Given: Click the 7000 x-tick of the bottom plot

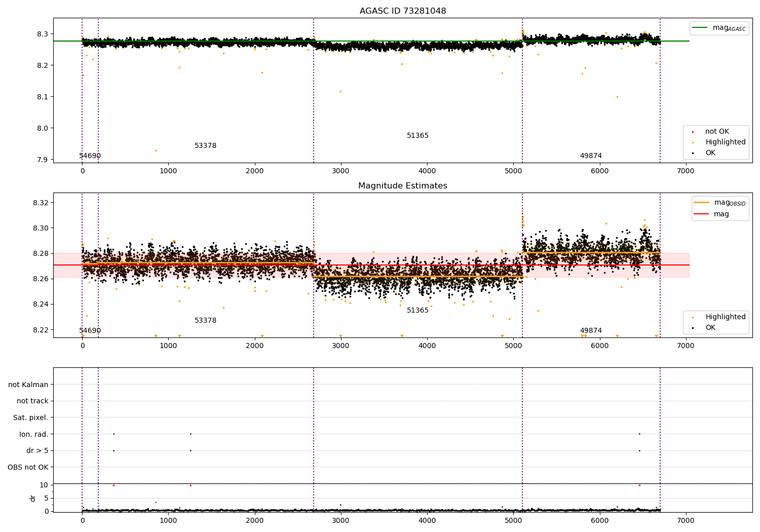Looking at the screenshot, I should [686, 520].
